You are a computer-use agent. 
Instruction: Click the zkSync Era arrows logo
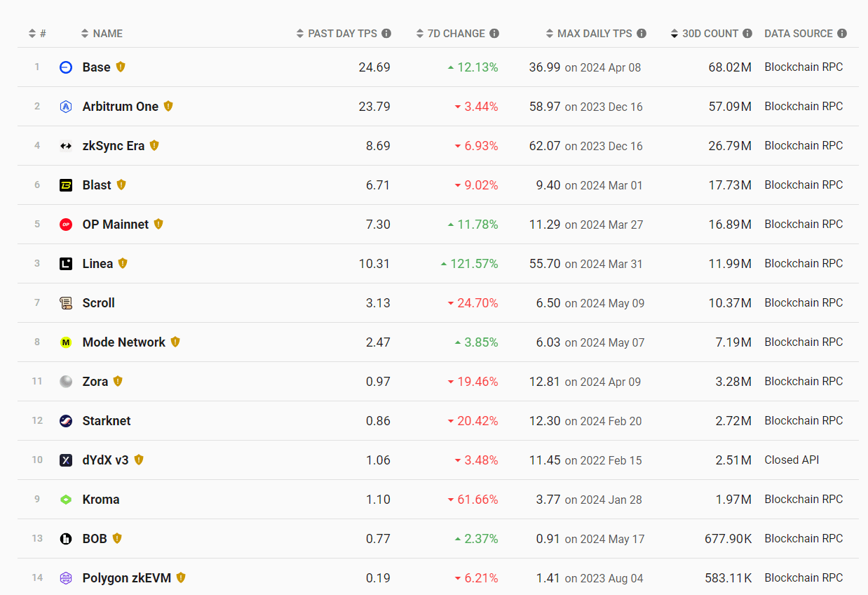click(66, 146)
